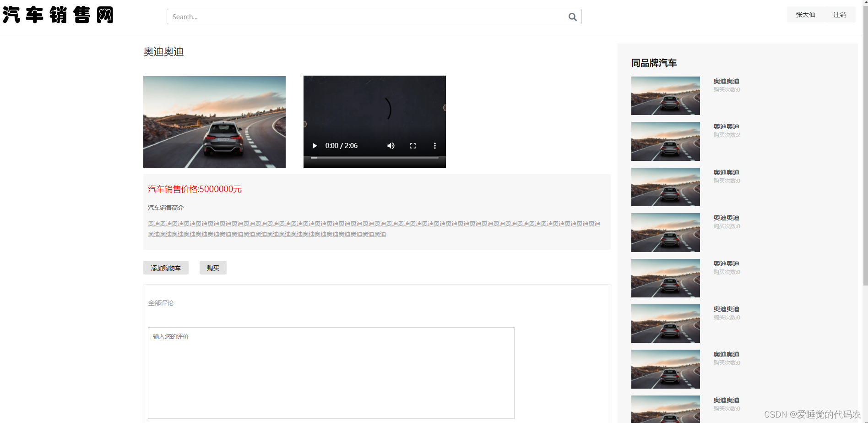Click the 添加购物车 button
Screen dimensions: 868x423
[x=166, y=268]
